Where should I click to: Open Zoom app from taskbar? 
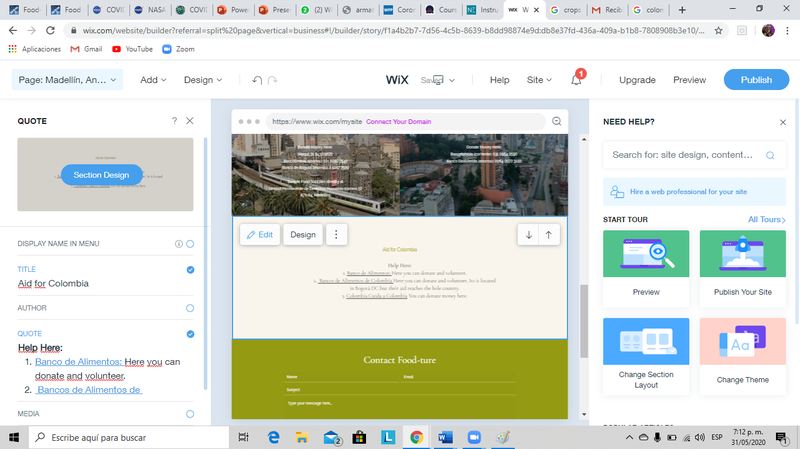coord(474,437)
